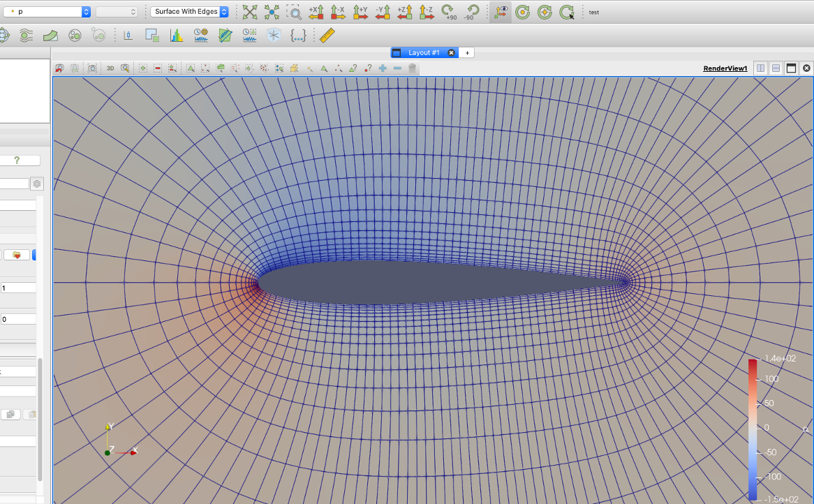Click the test toolbar button
The height and width of the screenshot is (504, 814).
(594, 12)
